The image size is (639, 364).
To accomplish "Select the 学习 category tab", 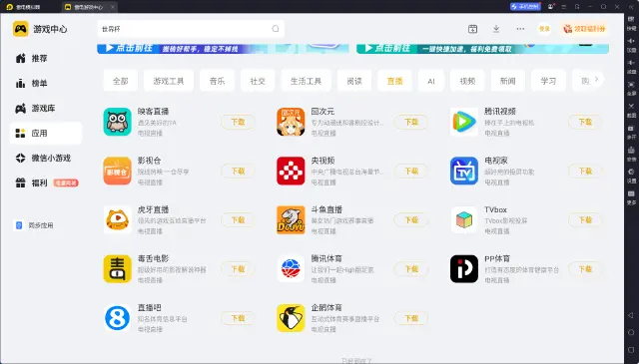I will click(548, 81).
